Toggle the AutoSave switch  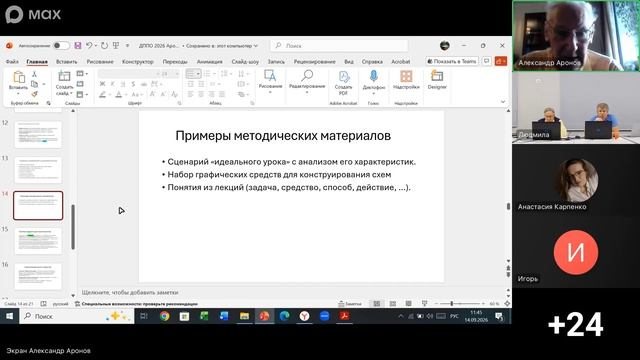point(61,46)
